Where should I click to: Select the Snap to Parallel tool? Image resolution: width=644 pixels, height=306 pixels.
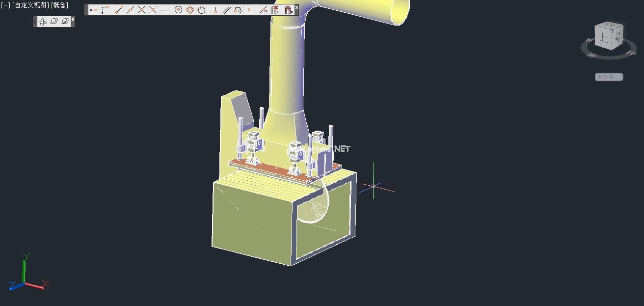point(227,9)
